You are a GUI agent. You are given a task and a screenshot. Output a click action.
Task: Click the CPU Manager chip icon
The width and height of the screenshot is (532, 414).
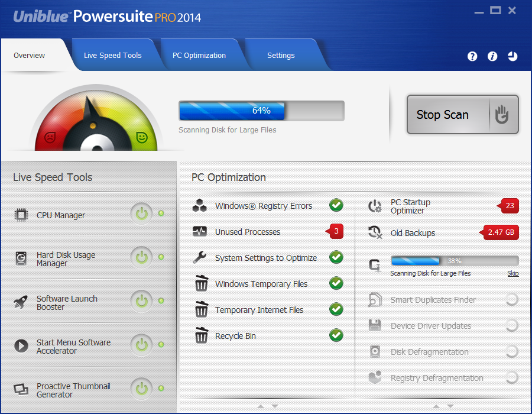pyautogui.click(x=21, y=215)
